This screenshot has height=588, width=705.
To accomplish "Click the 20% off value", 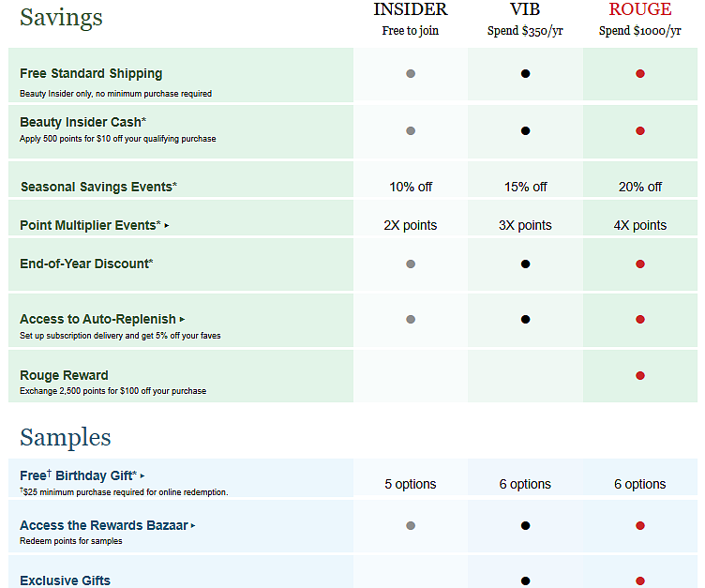I will 640,187.
